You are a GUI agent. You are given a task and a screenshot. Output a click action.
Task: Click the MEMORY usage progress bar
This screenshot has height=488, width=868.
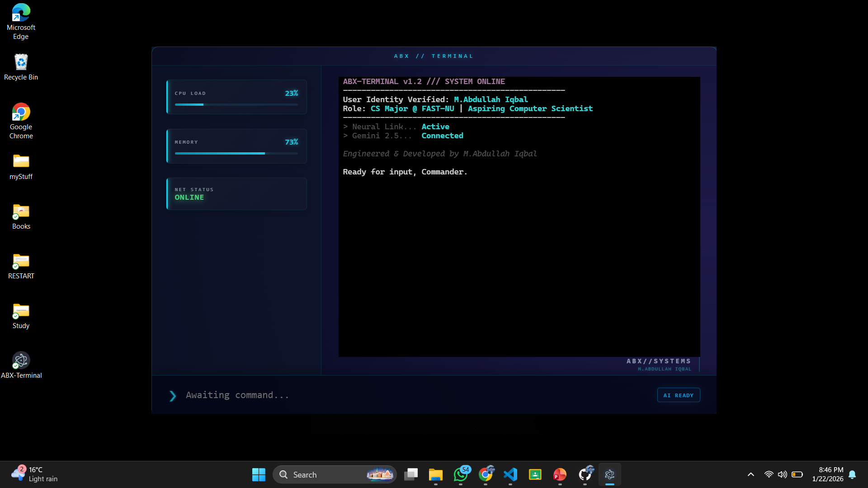[x=236, y=154]
